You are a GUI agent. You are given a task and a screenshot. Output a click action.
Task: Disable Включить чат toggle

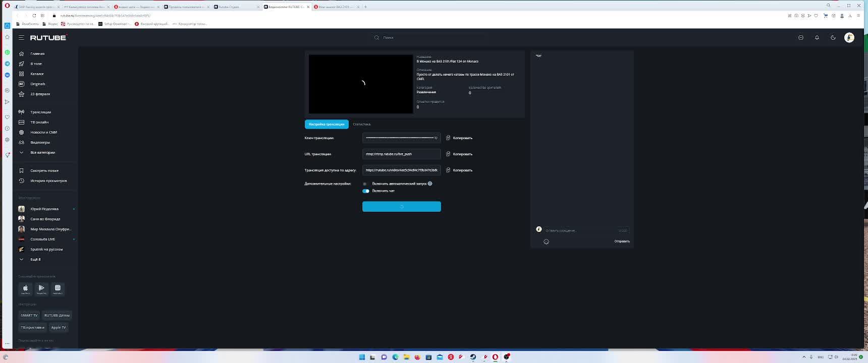click(365, 191)
